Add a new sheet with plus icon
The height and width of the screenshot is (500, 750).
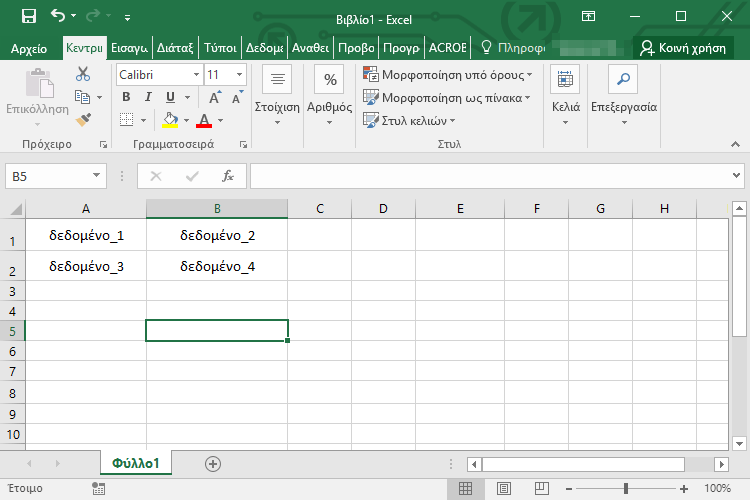tap(212, 463)
